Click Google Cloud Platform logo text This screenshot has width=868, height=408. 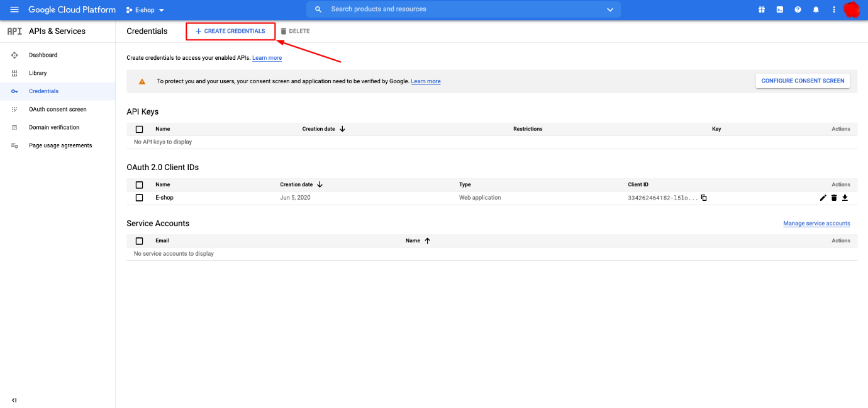[72, 10]
